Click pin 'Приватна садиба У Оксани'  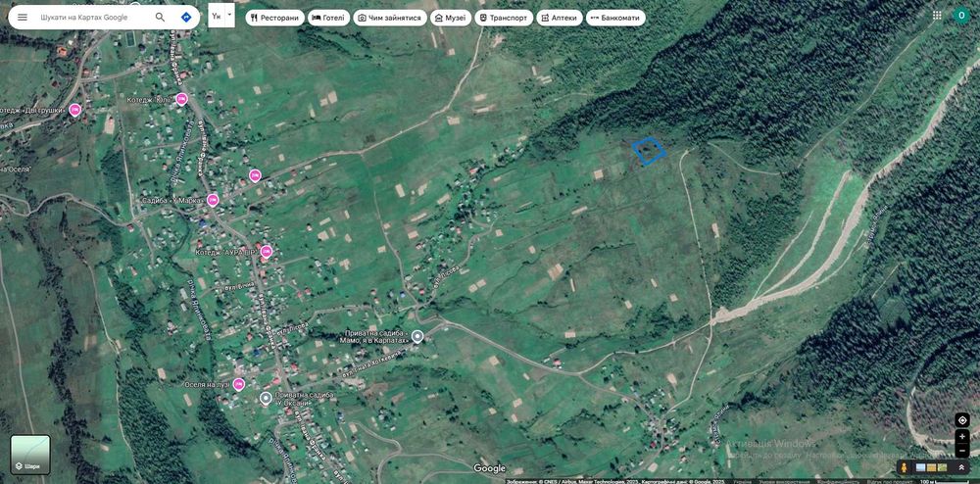click(266, 398)
